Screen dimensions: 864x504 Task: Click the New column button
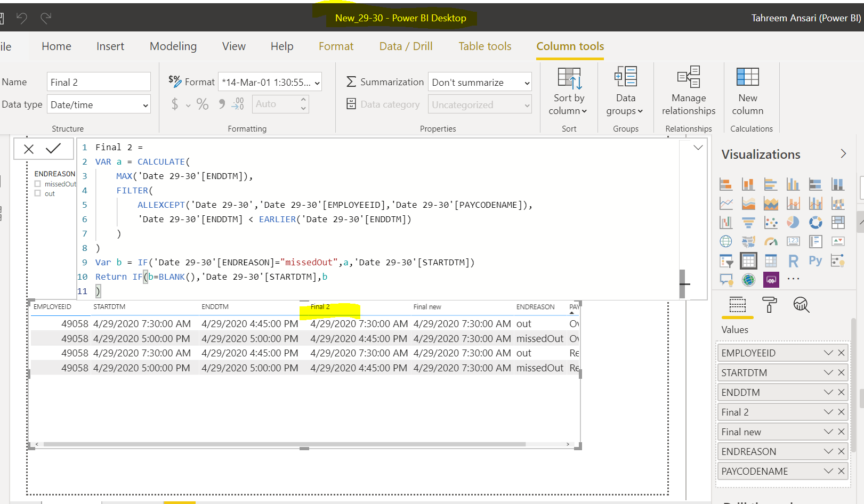pos(747,92)
